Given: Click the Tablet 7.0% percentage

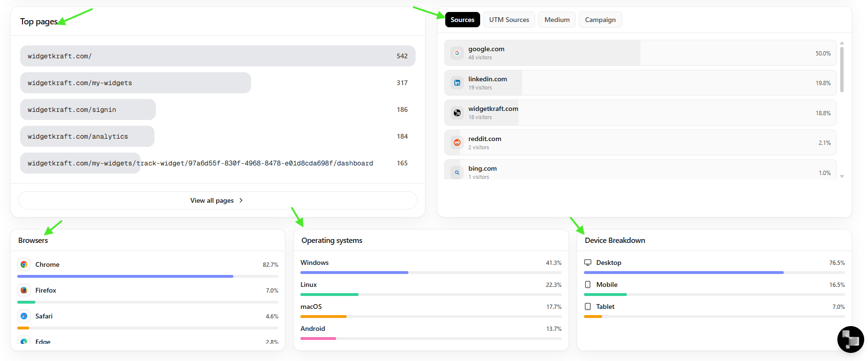Looking at the screenshot, I should 838,307.
